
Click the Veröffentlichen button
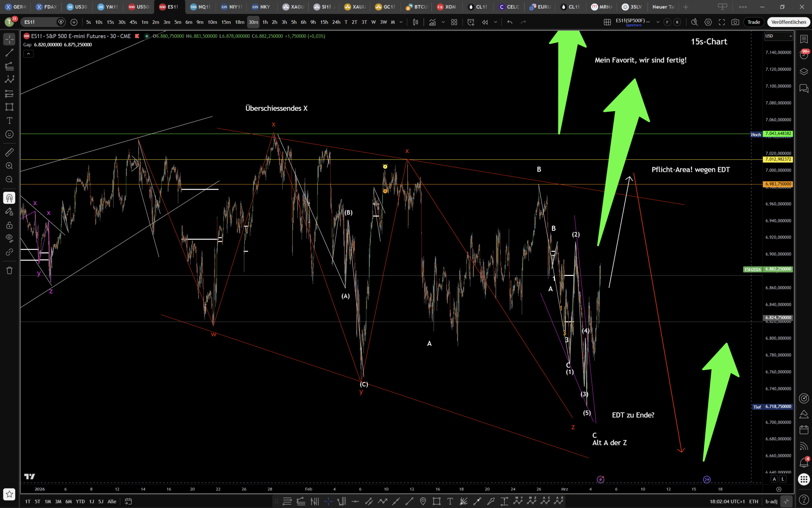pyautogui.click(x=788, y=22)
